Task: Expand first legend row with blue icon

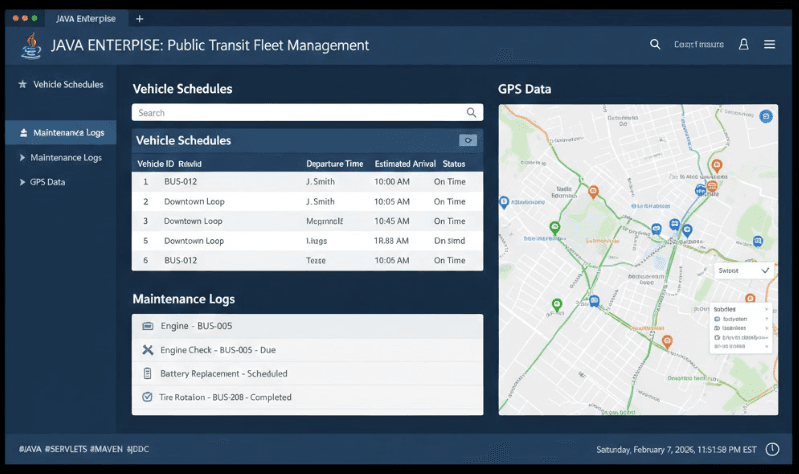Action: point(766,319)
